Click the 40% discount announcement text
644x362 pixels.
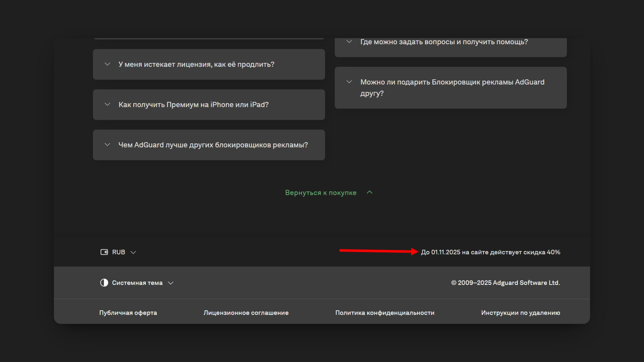(x=490, y=252)
